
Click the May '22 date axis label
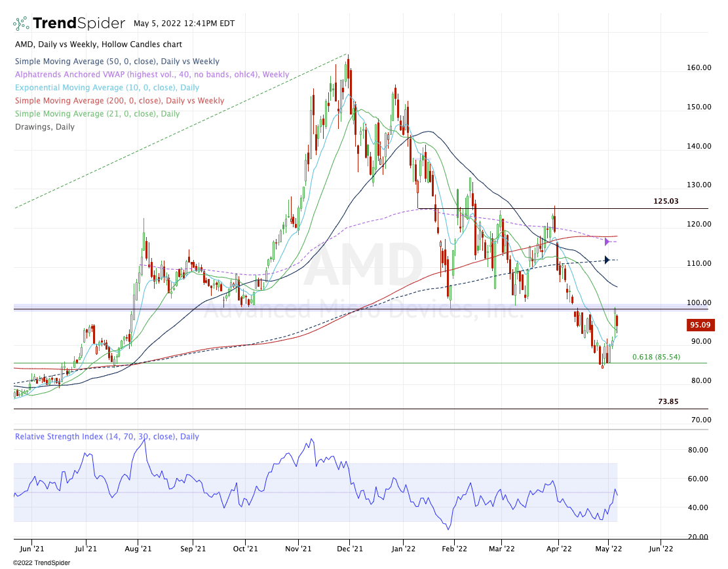(x=608, y=549)
